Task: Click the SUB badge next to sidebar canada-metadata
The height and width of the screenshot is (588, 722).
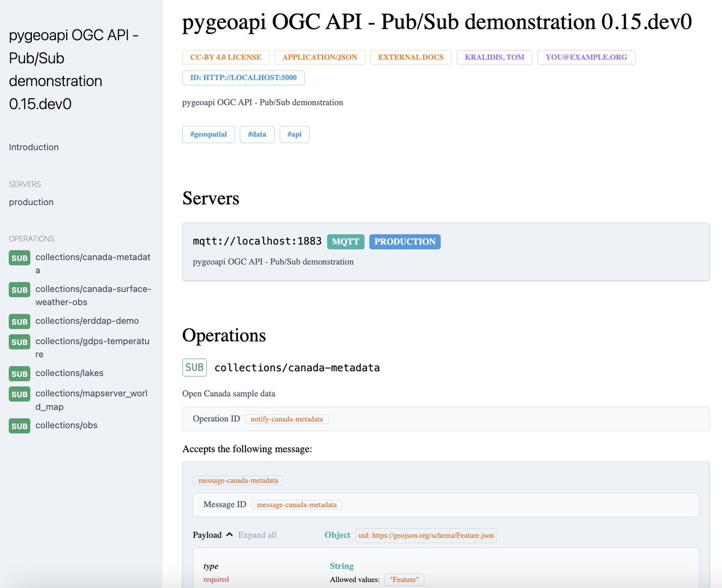Action: point(20,258)
